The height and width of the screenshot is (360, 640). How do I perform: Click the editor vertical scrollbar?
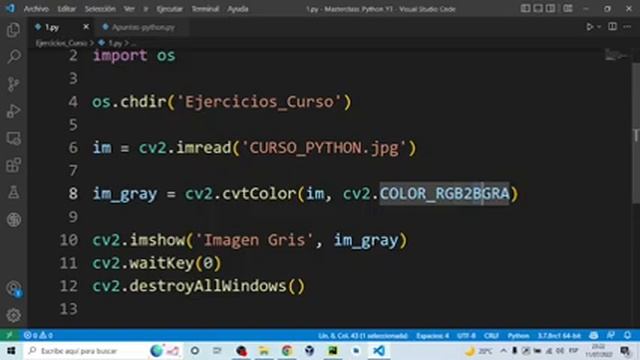(636, 133)
